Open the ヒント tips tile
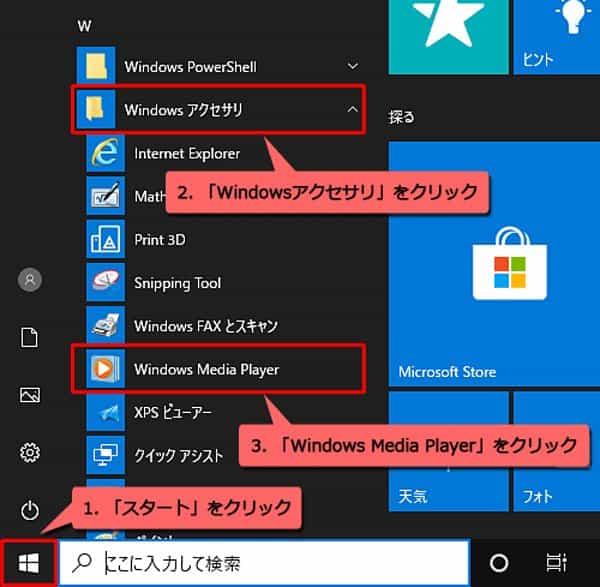Image resolution: width=600 pixels, height=587 pixels. [x=556, y=37]
